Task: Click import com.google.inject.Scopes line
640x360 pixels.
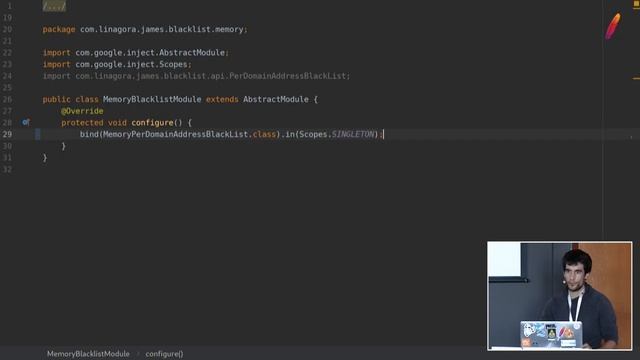Action: point(117,64)
